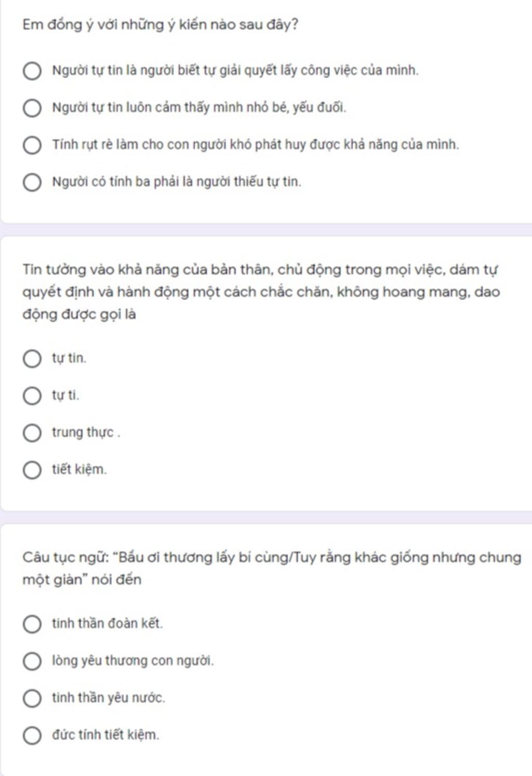Click the question text starting 'Tin tưởng vào khả năng'
Viewport: 532px width, 776px height.
[x=261, y=292]
